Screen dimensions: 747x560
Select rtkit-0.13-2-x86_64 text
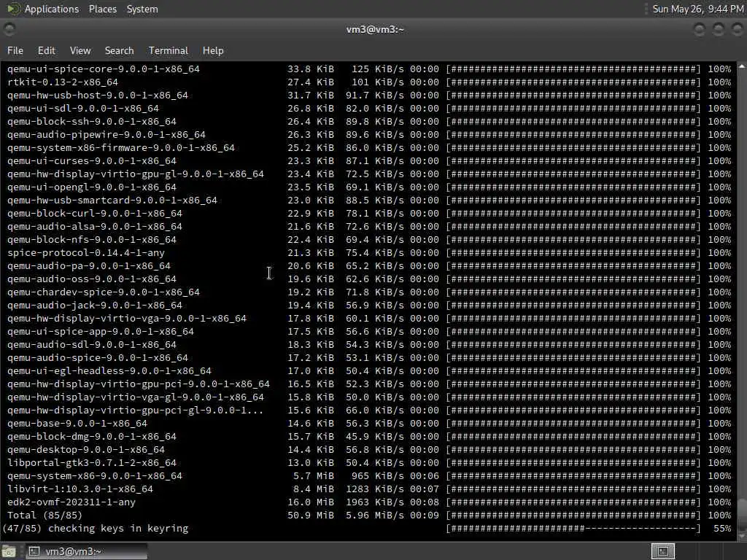(x=63, y=82)
